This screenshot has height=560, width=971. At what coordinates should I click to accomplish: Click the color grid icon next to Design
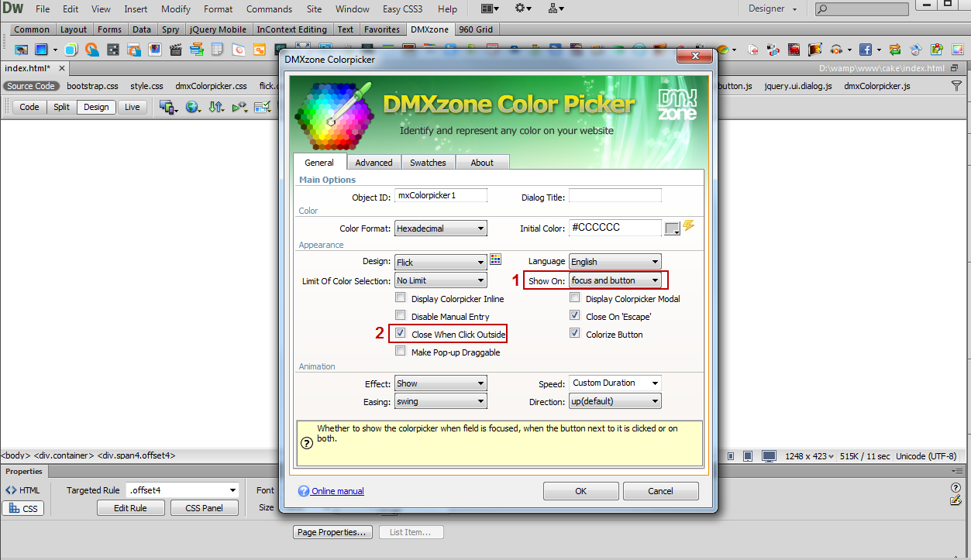[496, 259]
